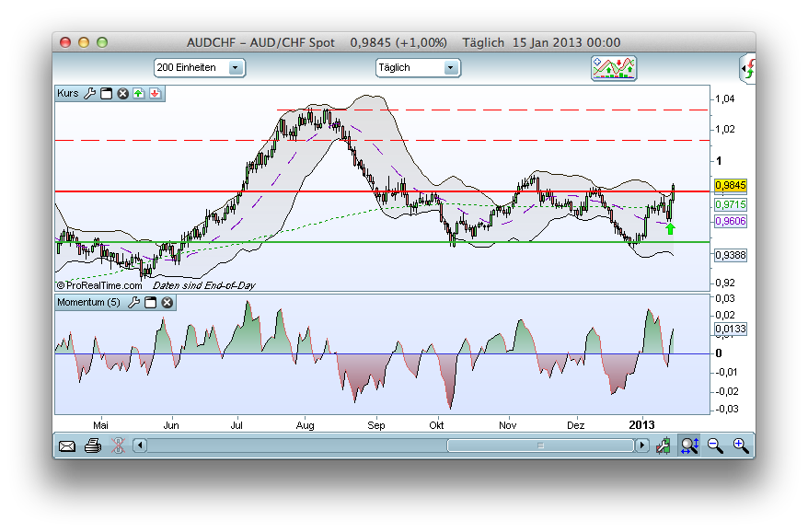Click the mail envelope icon

click(x=67, y=445)
